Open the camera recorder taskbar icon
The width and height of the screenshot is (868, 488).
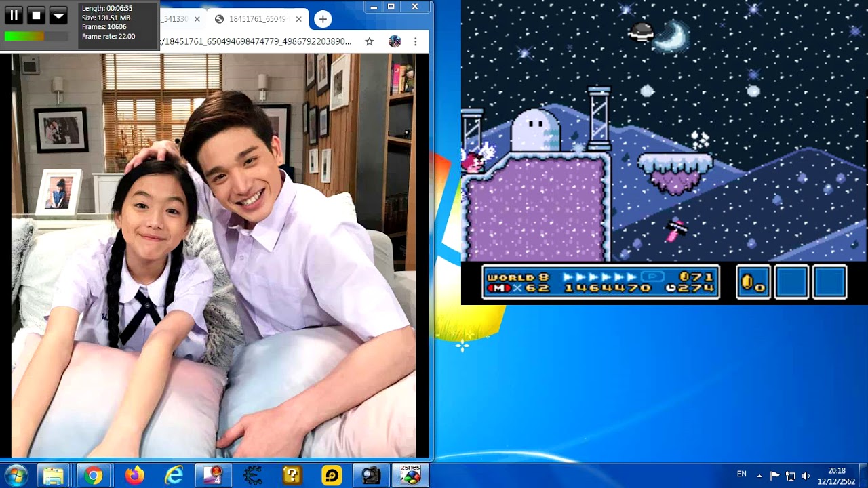tap(371, 476)
